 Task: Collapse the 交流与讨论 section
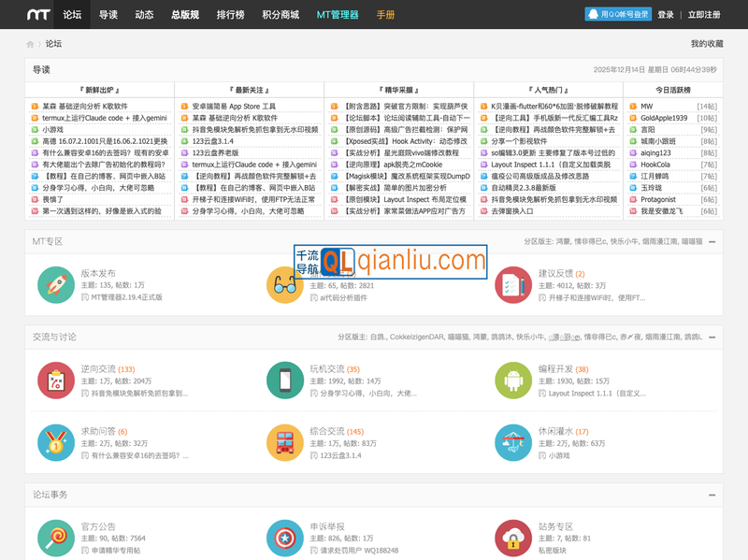[712, 337]
